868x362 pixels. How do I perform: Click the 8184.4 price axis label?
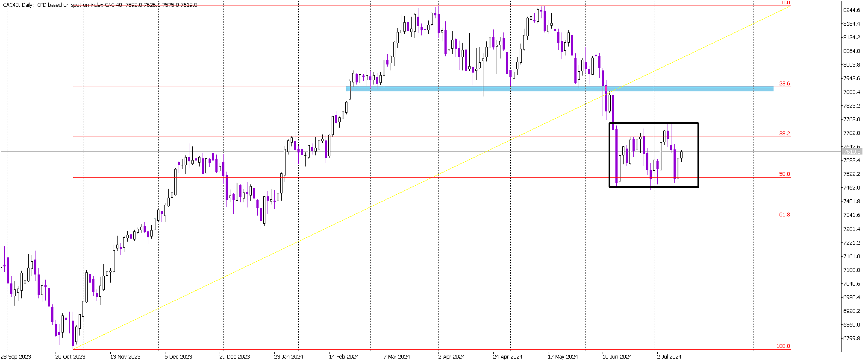pyautogui.click(x=852, y=24)
